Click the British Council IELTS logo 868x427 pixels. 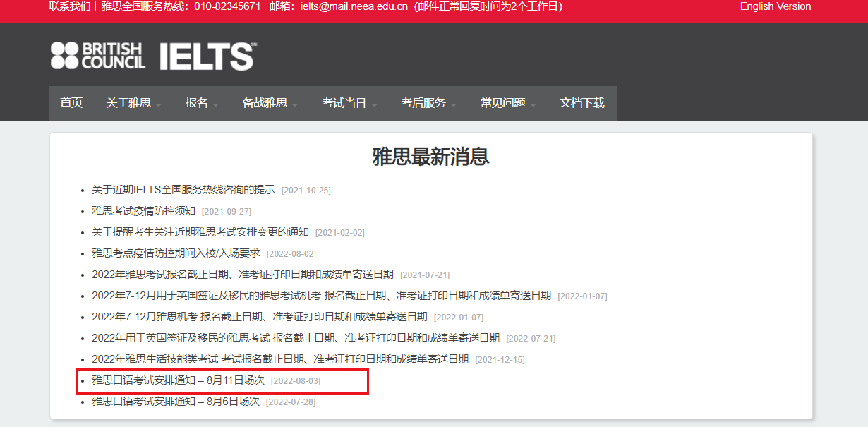click(153, 56)
